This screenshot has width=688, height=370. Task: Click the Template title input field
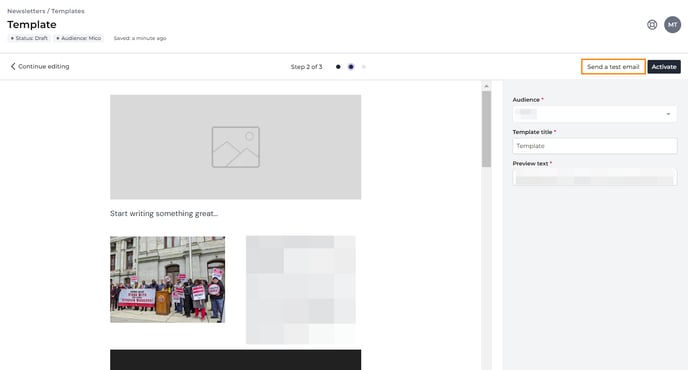[x=595, y=146]
